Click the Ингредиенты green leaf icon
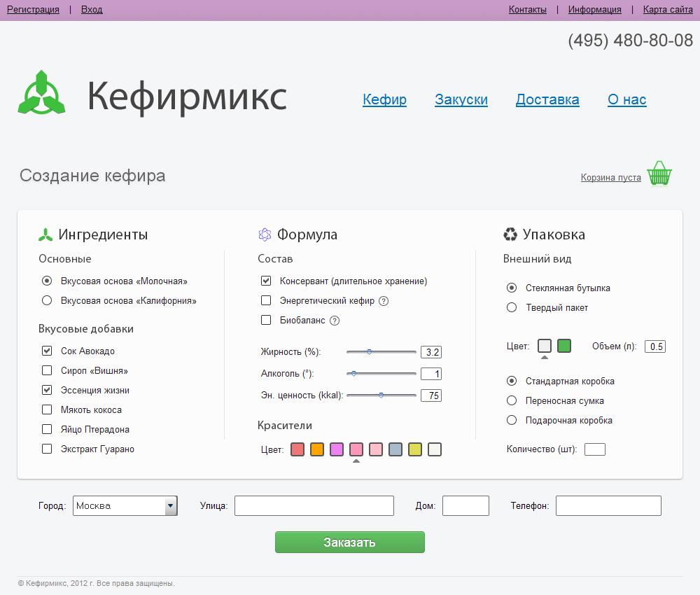Image resolution: width=700 pixels, height=595 pixels. pos(45,234)
